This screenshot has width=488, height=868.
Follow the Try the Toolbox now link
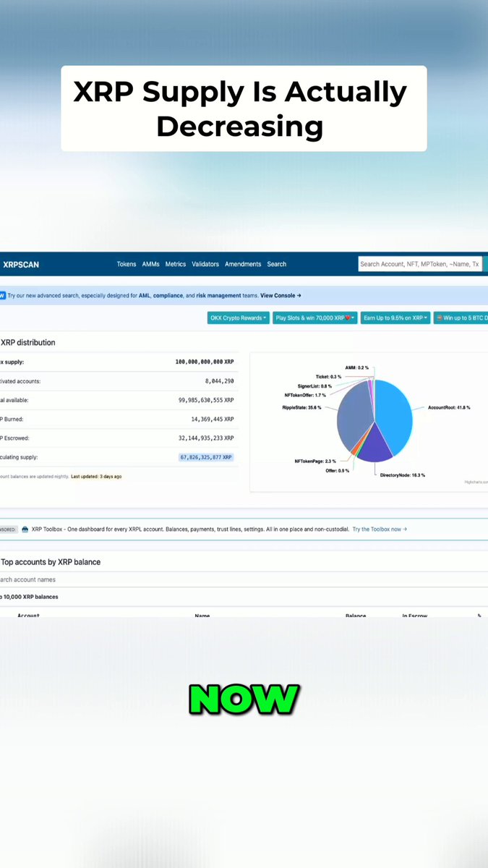380,529
